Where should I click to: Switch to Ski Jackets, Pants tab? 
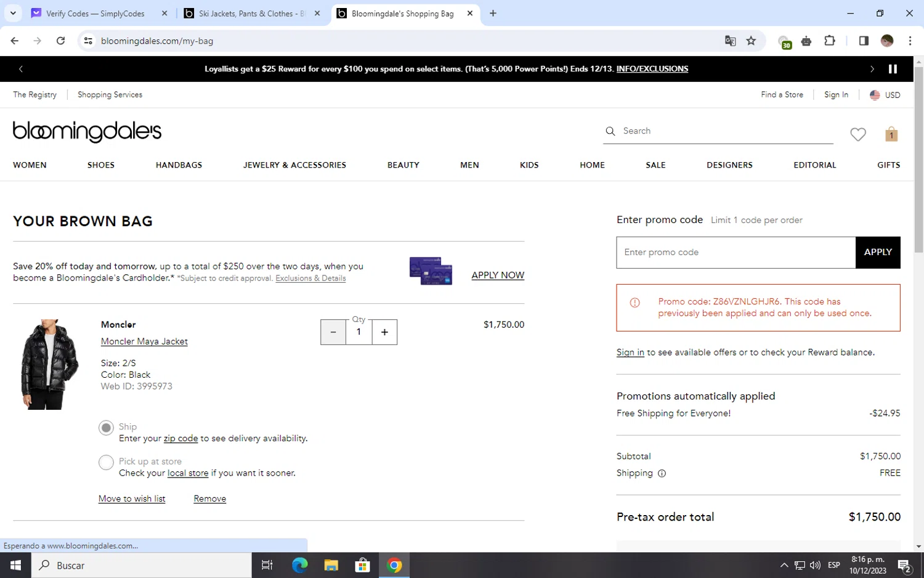251,13
